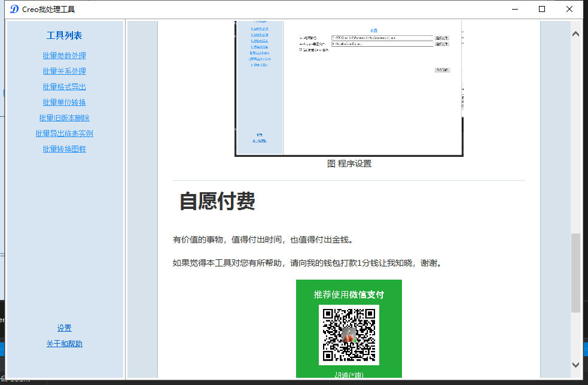This screenshot has width=588, height=385.
Task: Click the 程序设置 screenshot image
Action: (x=349, y=89)
